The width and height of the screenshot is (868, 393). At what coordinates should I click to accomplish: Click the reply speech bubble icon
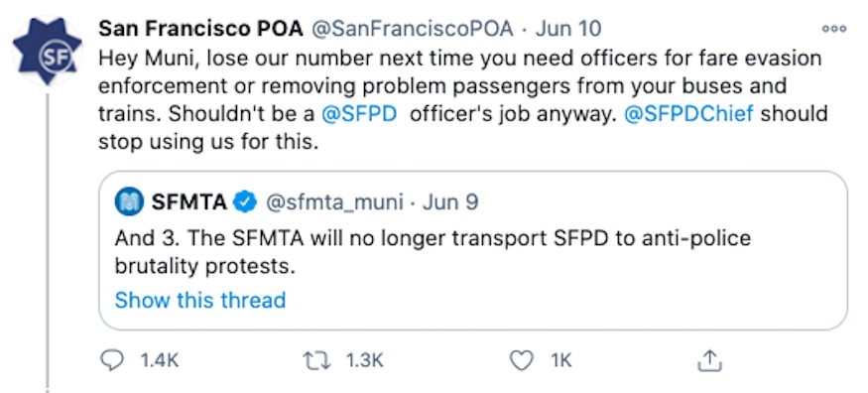pyautogui.click(x=112, y=361)
